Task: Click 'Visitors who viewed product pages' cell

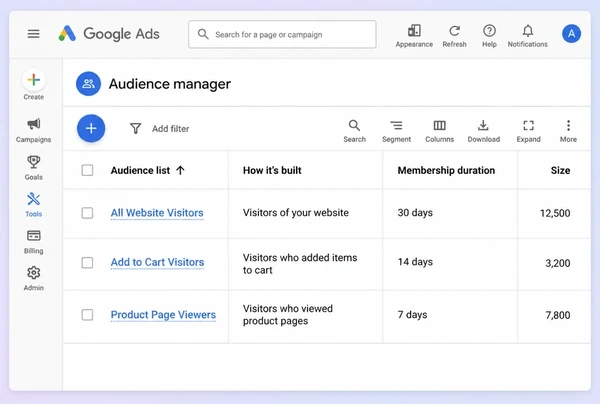Action: pyautogui.click(x=288, y=314)
